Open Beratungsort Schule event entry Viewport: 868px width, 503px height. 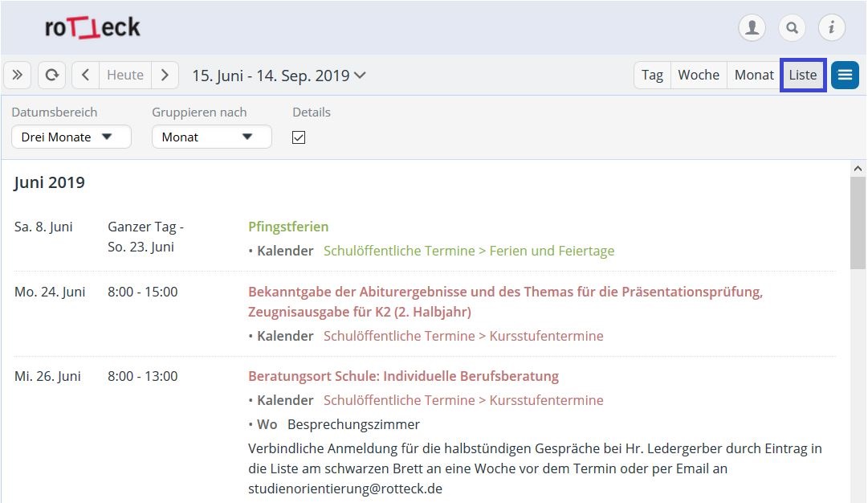(403, 376)
